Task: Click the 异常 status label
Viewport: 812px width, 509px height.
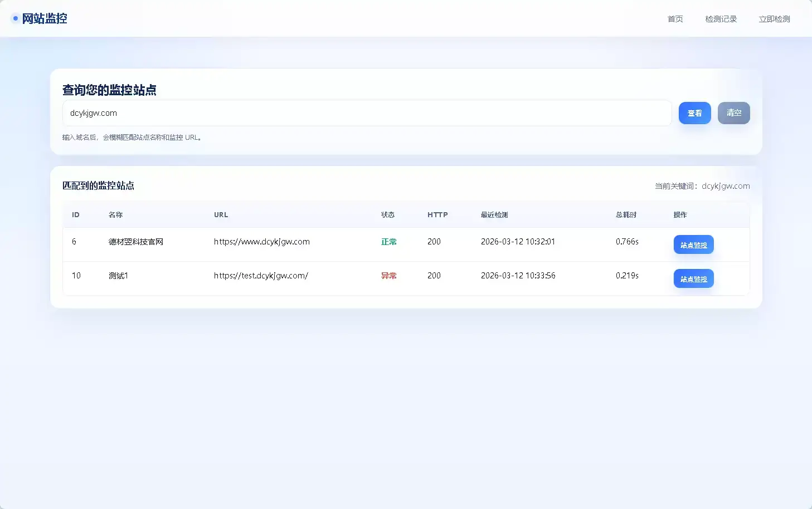Action: (388, 275)
